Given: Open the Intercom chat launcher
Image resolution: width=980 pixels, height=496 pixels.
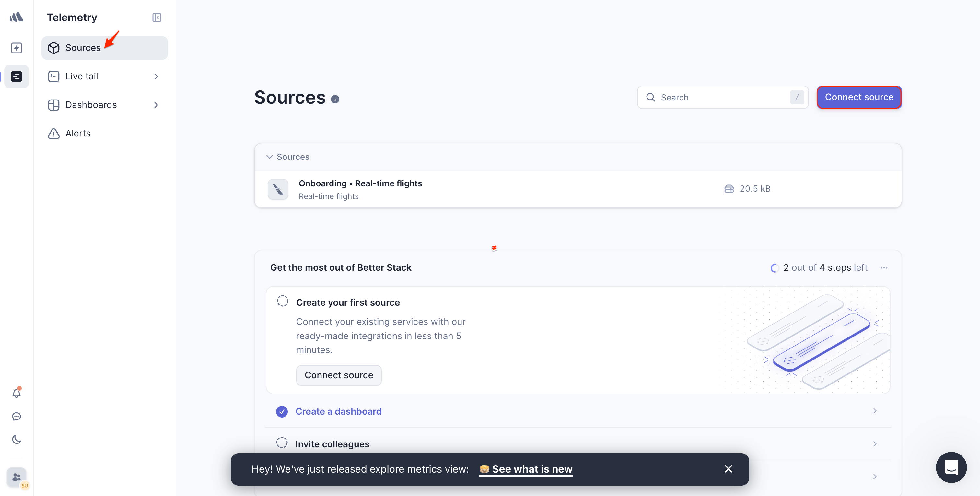Looking at the screenshot, I should 951,467.
